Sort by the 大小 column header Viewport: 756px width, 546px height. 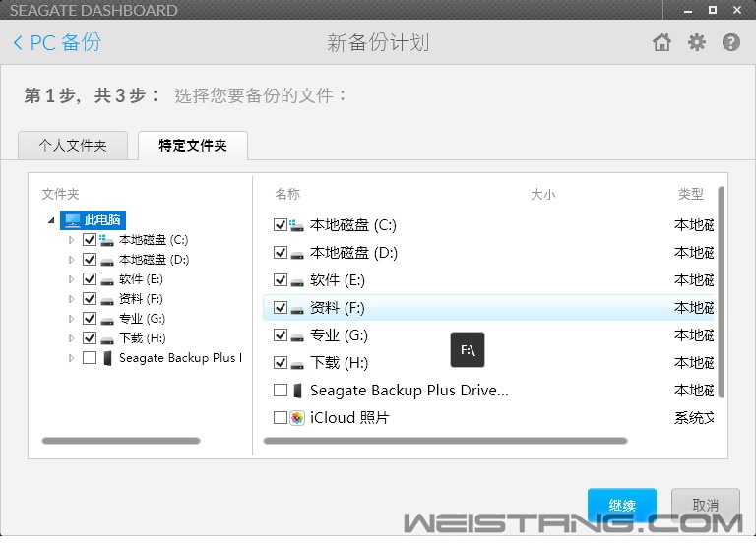click(543, 194)
